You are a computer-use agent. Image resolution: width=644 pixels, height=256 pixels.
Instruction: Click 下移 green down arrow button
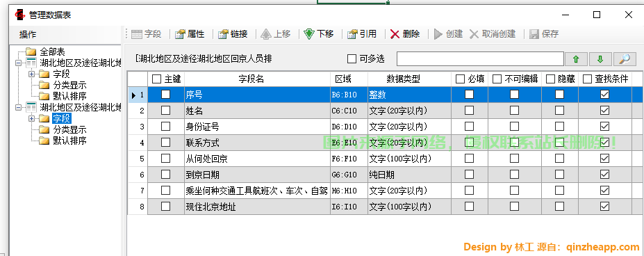pos(319,34)
